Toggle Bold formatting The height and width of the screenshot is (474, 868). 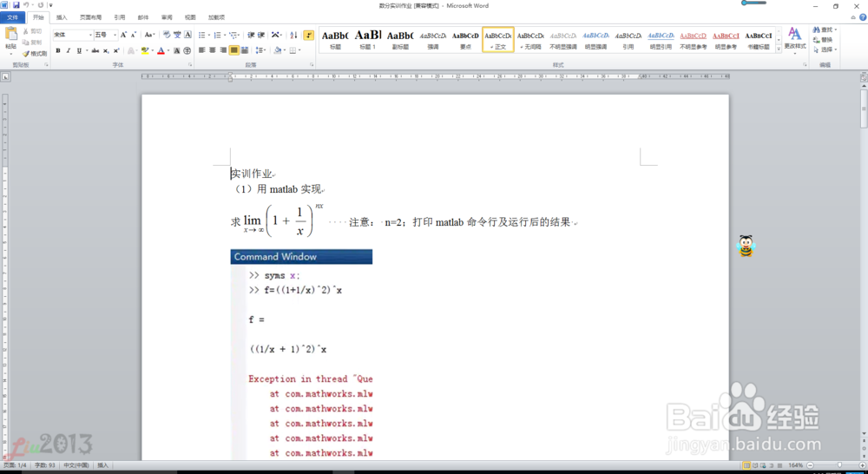pos(58,50)
